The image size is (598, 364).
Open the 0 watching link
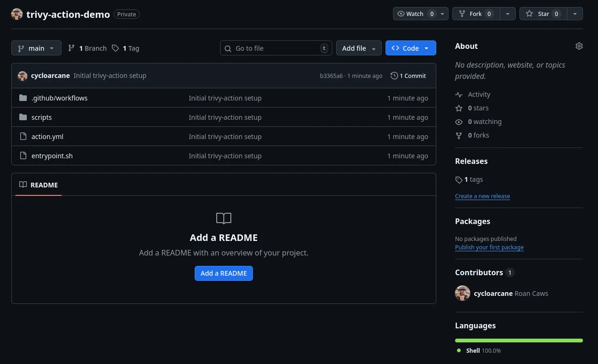pyautogui.click(x=479, y=122)
